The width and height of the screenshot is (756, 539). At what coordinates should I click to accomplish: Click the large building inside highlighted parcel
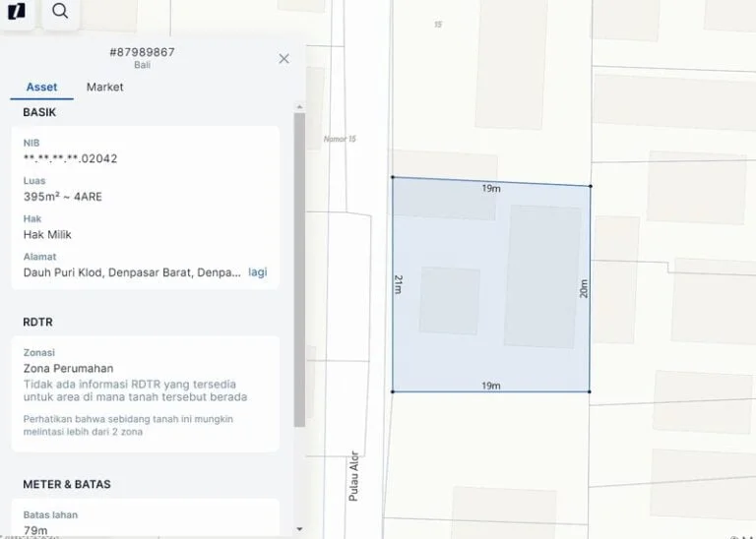[x=542, y=276]
